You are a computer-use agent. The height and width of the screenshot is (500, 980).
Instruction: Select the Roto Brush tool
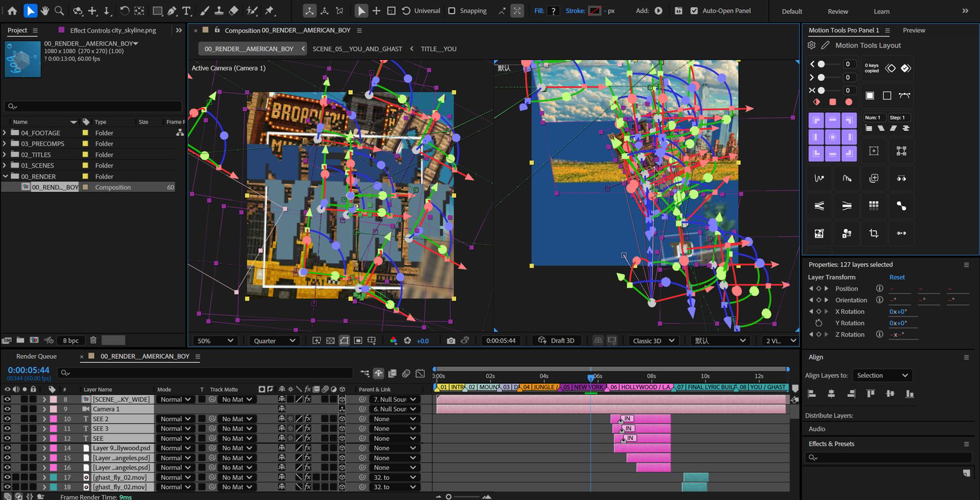pos(252,10)
